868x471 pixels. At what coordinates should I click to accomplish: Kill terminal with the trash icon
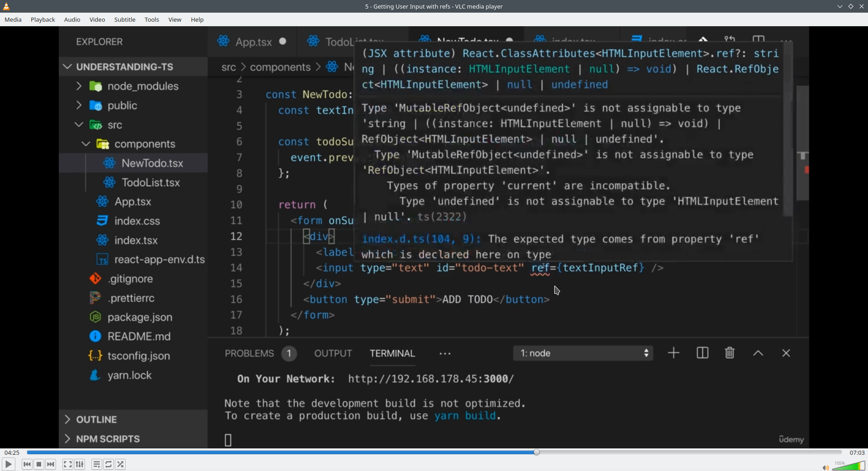[730, 353]
